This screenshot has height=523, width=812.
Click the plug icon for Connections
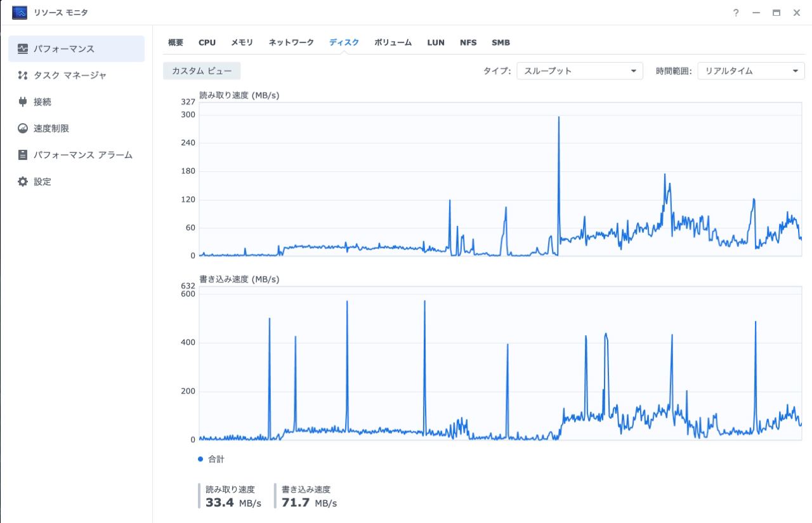click(23, 102)
